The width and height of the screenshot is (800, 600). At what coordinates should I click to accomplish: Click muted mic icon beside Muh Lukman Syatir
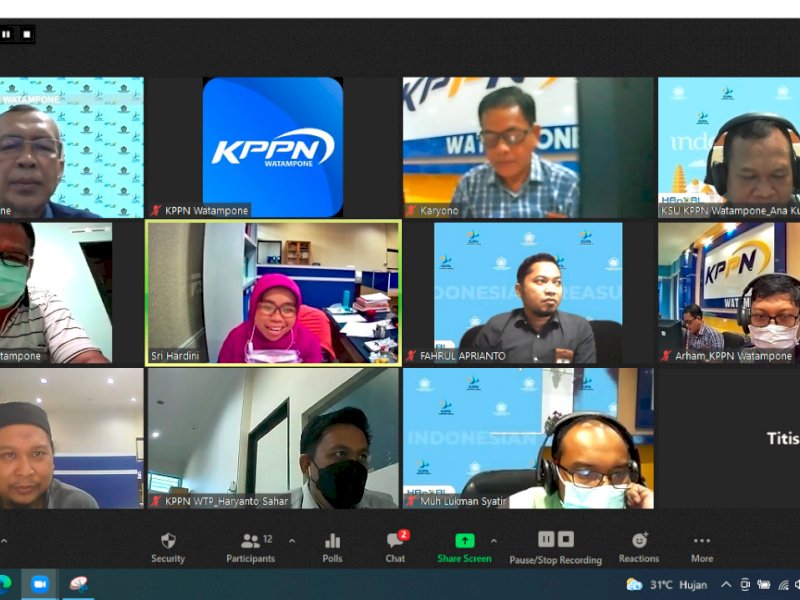(x=411, y=502)
